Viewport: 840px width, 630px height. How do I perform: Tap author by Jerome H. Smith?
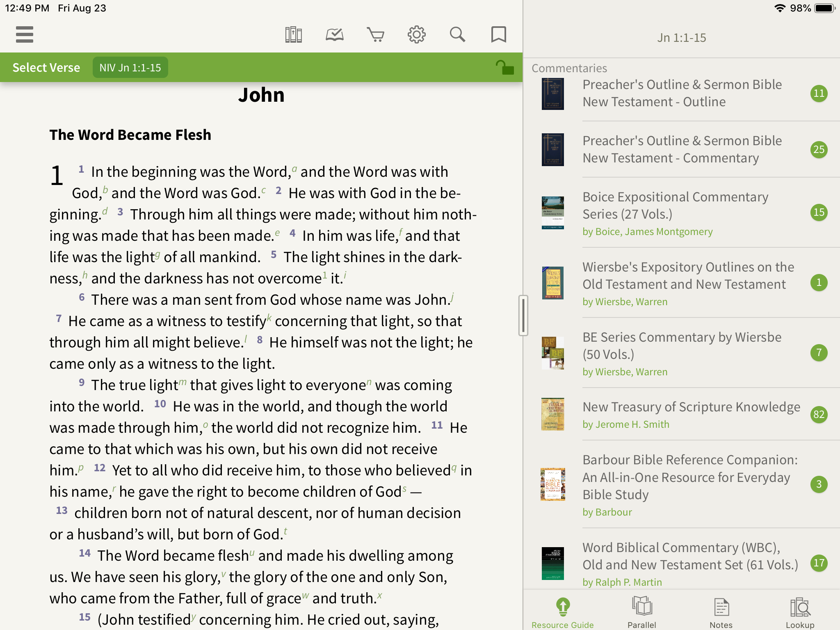point(626,425)
